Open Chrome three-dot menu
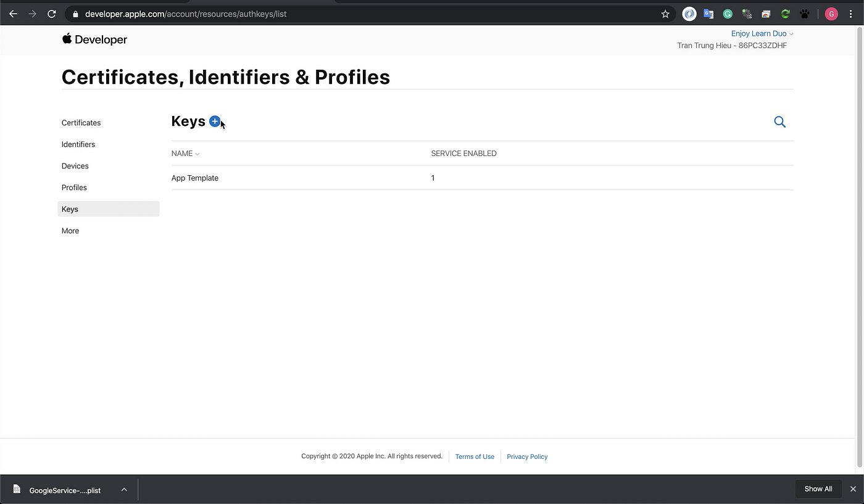This screenshot has width=864, height=504. tap(851, 14)
